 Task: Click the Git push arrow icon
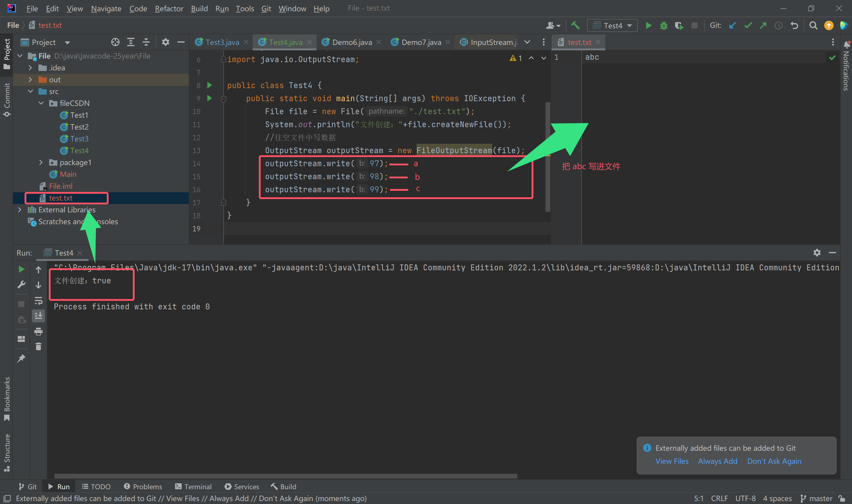(763, 25)
